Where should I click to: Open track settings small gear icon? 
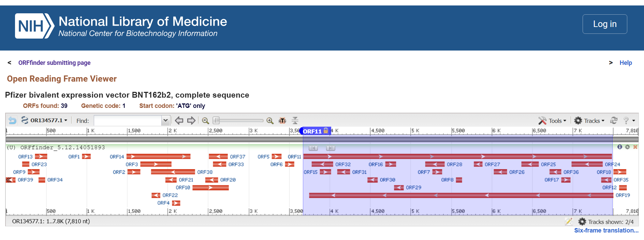pos(627,147)
